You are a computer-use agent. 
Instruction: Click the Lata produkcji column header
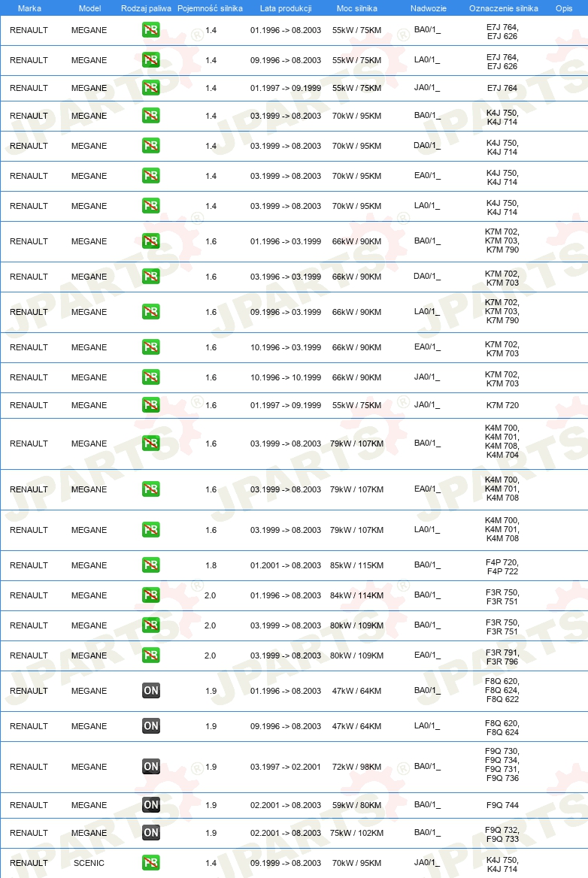click(286, 8)
